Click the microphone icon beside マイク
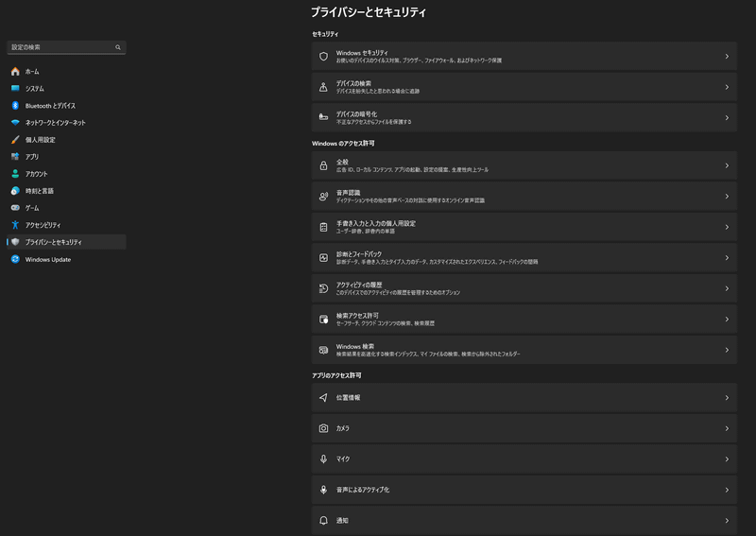The width and height of the screenshot is (756, 536). click(x=323, y=458)
